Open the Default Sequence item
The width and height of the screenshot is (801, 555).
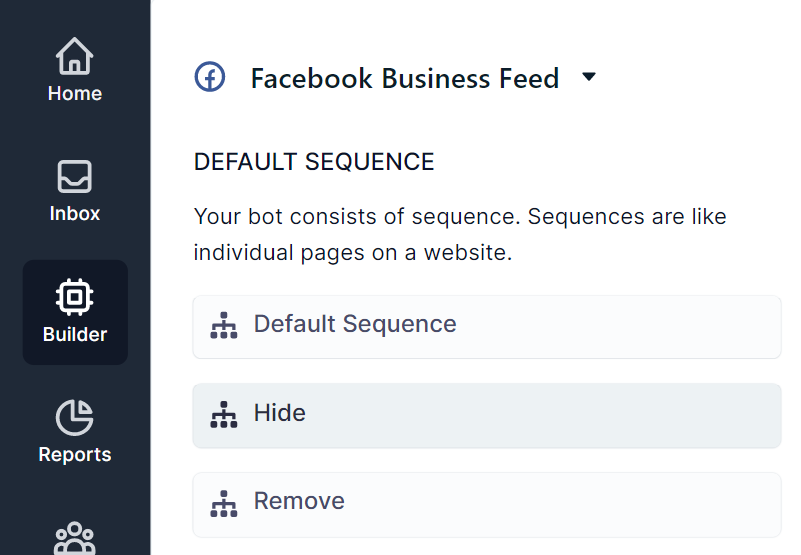[x=355, y=324]
